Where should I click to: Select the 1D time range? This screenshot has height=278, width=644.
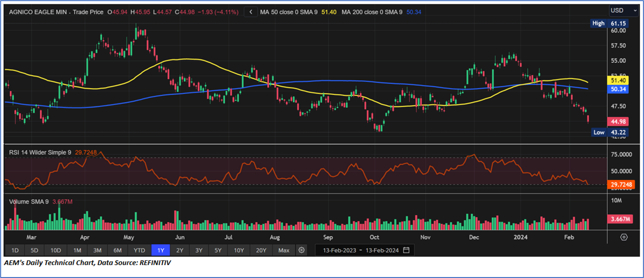tap(15, 250)
